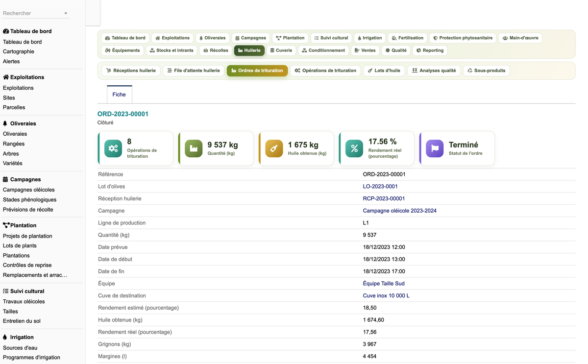Open Conditionnement module
The height and width of the screenshot is (364, 588).
coord(323,50)
